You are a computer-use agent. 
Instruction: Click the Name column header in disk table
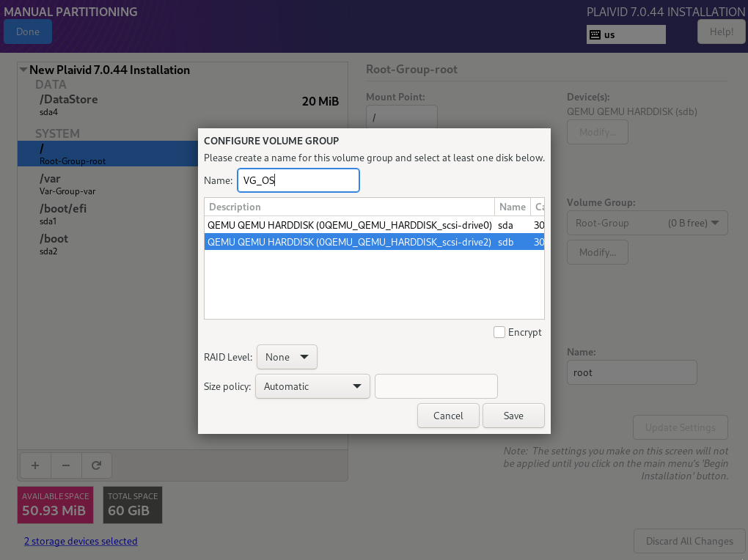pos(513,207)
